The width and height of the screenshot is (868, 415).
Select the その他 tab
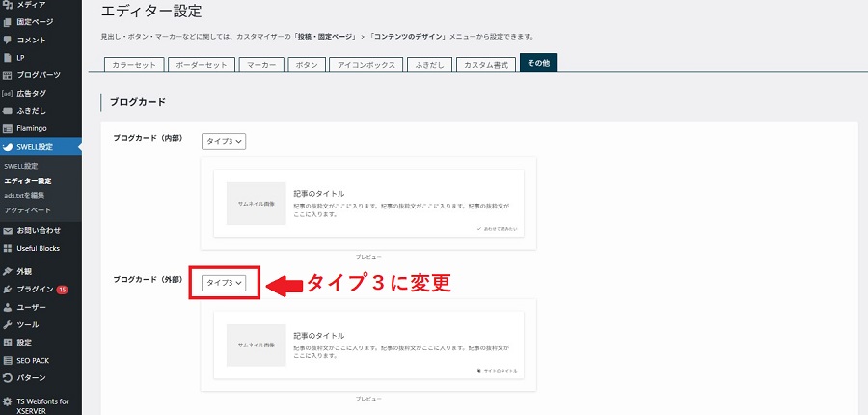(x=538, y=63)
